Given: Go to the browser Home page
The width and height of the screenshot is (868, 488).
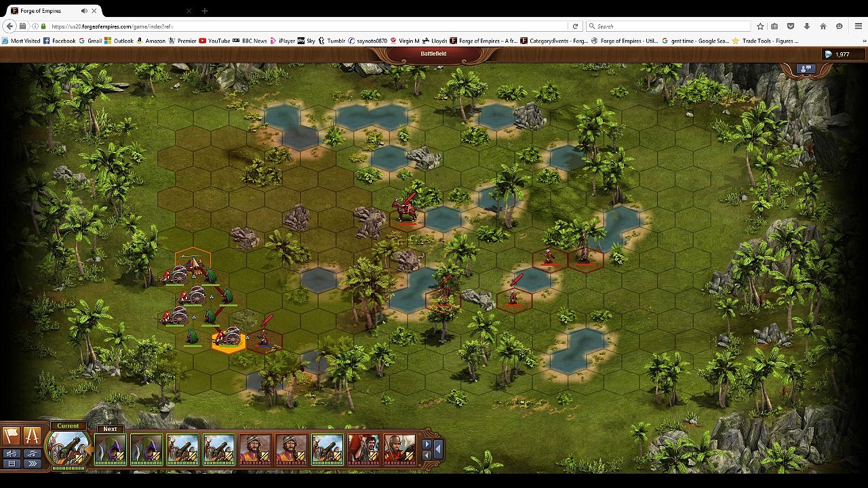Looking at the screenshot, I should coord(823,26).
